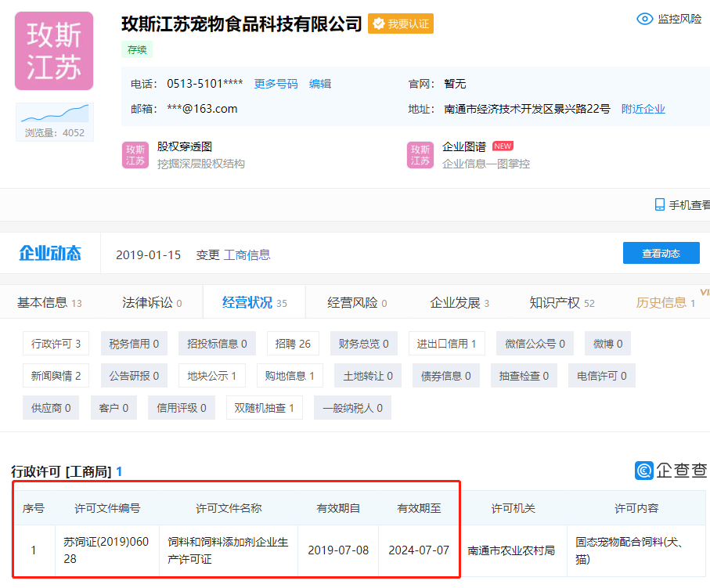
Task: Select the 供应商 0 filter
Action: point(51,408)
